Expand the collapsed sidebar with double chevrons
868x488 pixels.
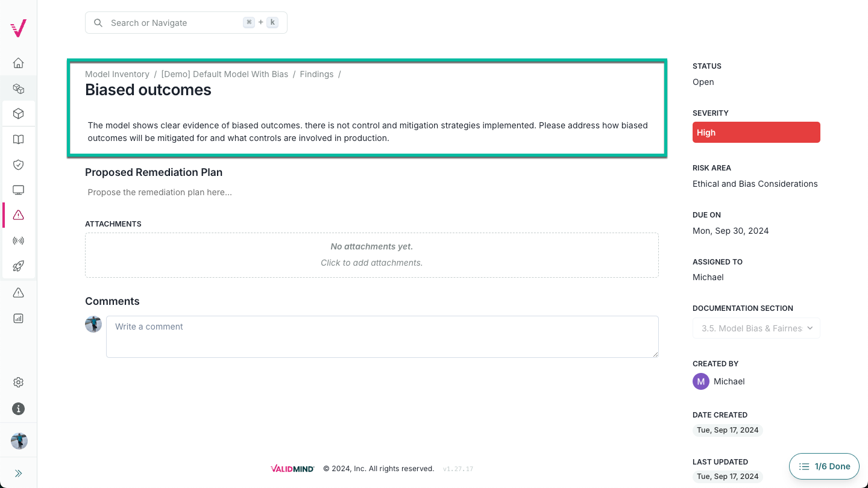point(18,472)
